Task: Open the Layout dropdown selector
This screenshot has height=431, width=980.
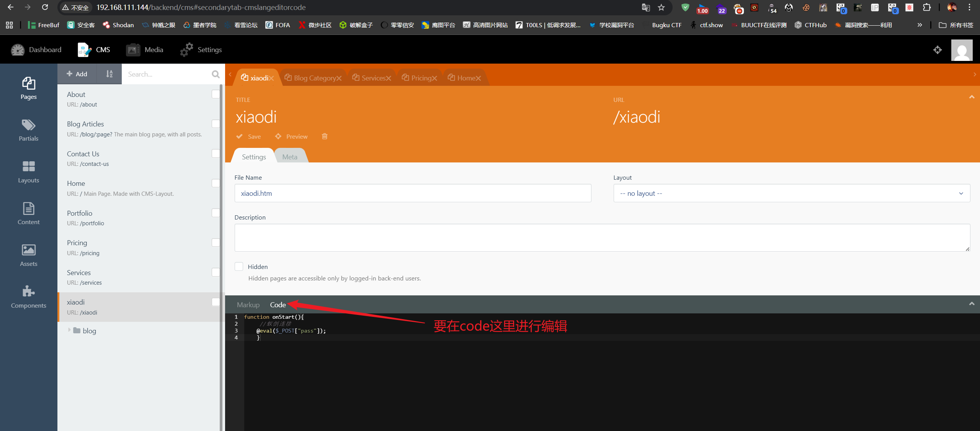Action: pyautogui.click(x=791, y=193)
